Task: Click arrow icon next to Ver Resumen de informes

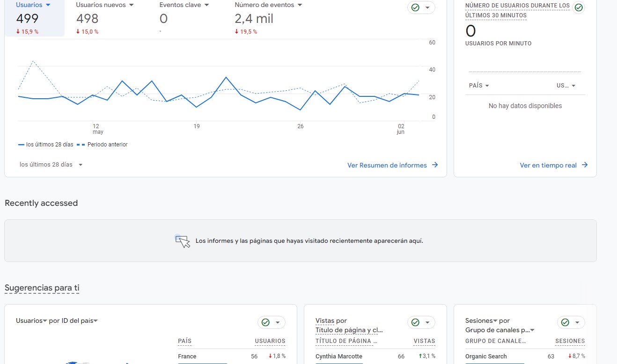Action: tap(435, 165)
